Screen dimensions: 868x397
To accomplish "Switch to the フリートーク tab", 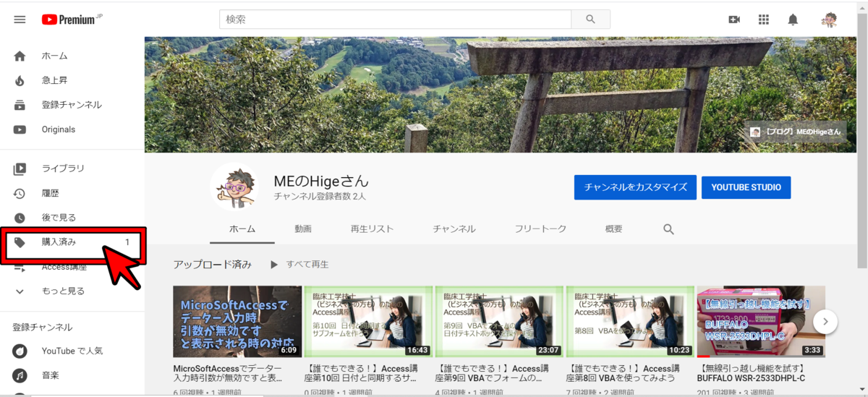I will pyautogui.click(x=540, y=229).
